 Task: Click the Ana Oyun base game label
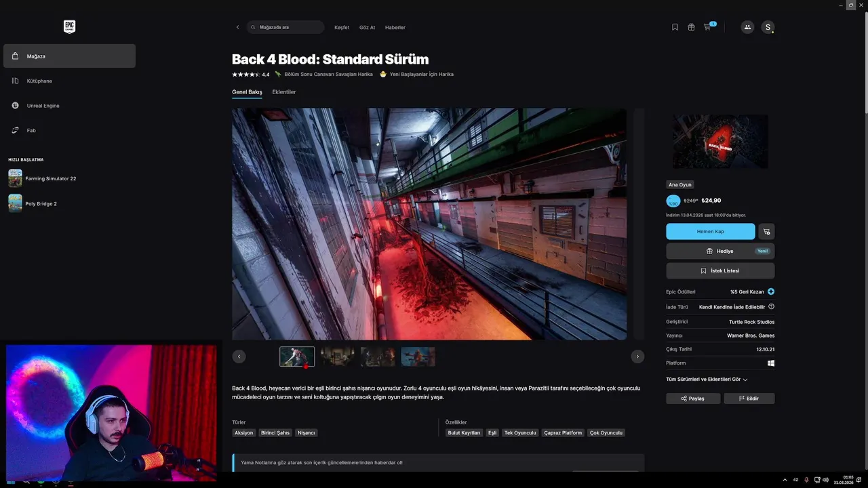(x=680, y=184)
